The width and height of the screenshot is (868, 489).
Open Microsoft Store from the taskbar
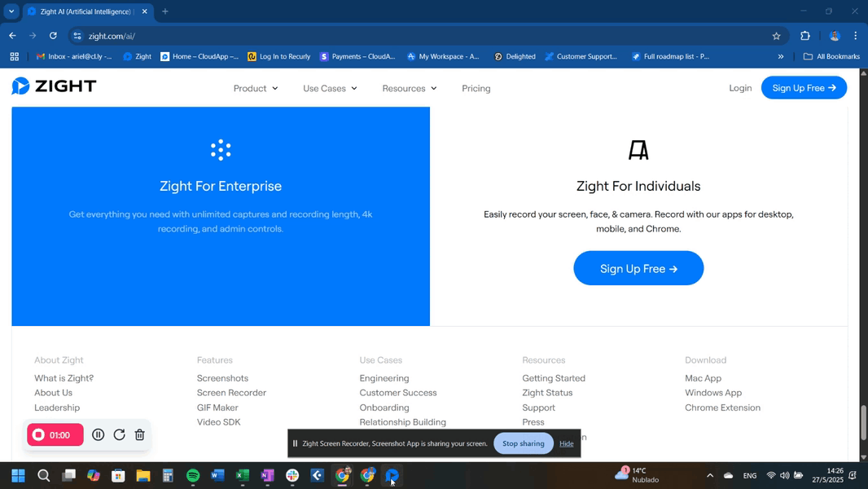point(118,475)
